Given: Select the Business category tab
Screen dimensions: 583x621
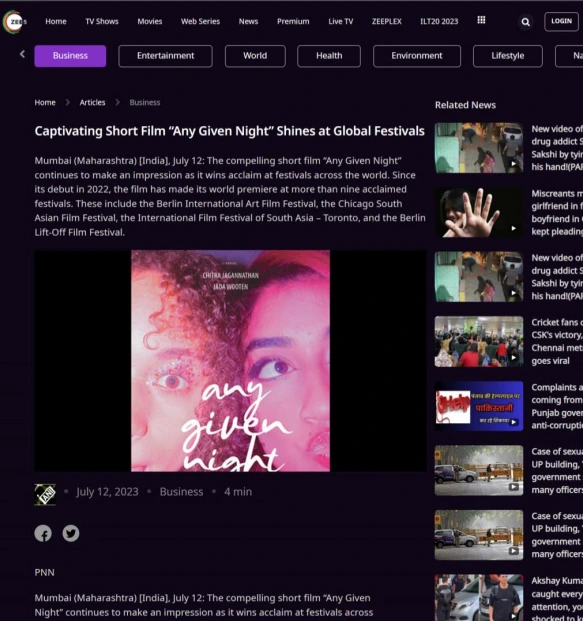Looking at the screenshot, I should pyautogui.click(x=70, y=56).
